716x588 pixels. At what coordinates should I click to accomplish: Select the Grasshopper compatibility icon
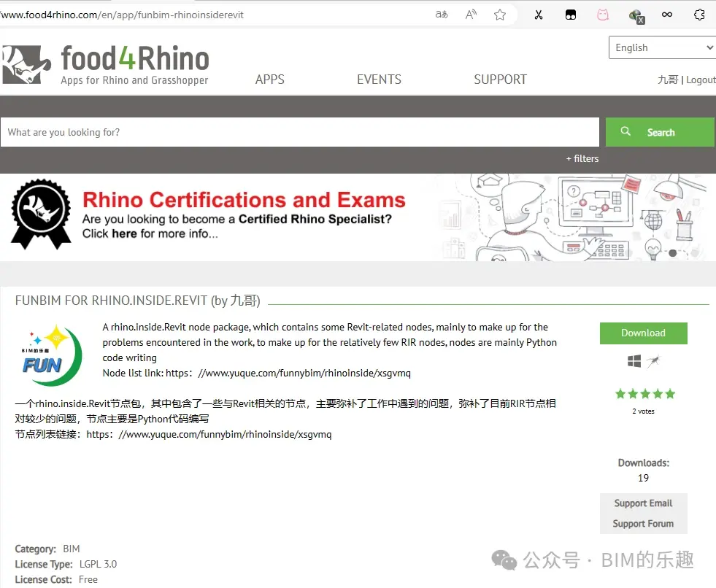pyautogui.click(x=655, y=360)
